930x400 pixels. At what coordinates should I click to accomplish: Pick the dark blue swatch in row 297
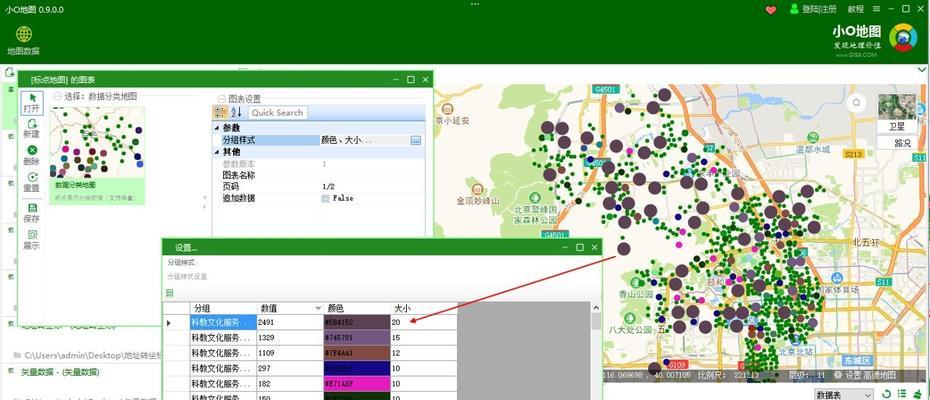[356, 369]
